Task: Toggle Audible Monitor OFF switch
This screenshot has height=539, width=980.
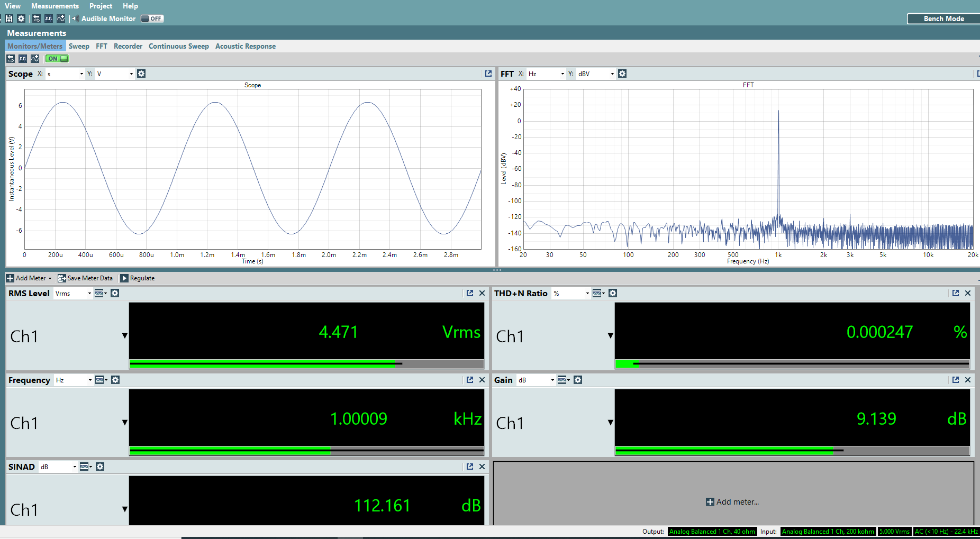Action: point(152,19)
